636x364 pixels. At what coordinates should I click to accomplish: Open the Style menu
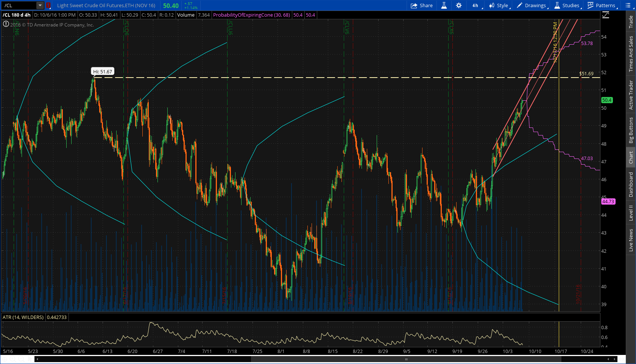coord(499,5)
